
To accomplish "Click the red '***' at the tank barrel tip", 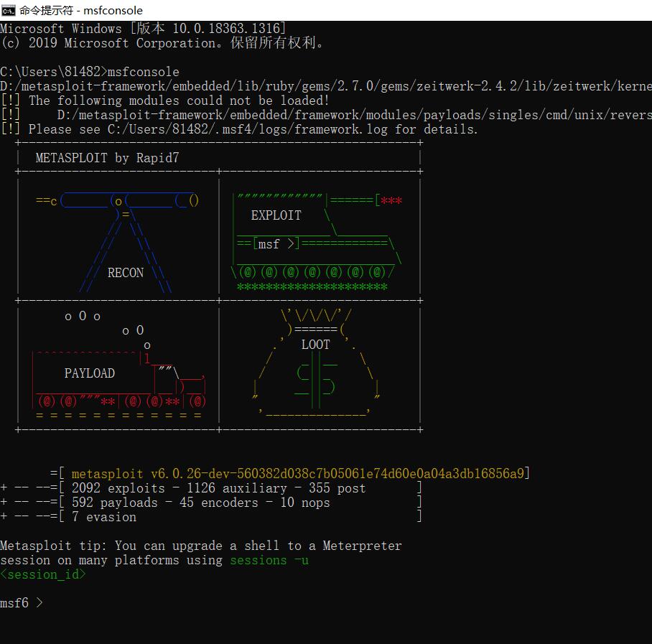I will tap(391, 201).
